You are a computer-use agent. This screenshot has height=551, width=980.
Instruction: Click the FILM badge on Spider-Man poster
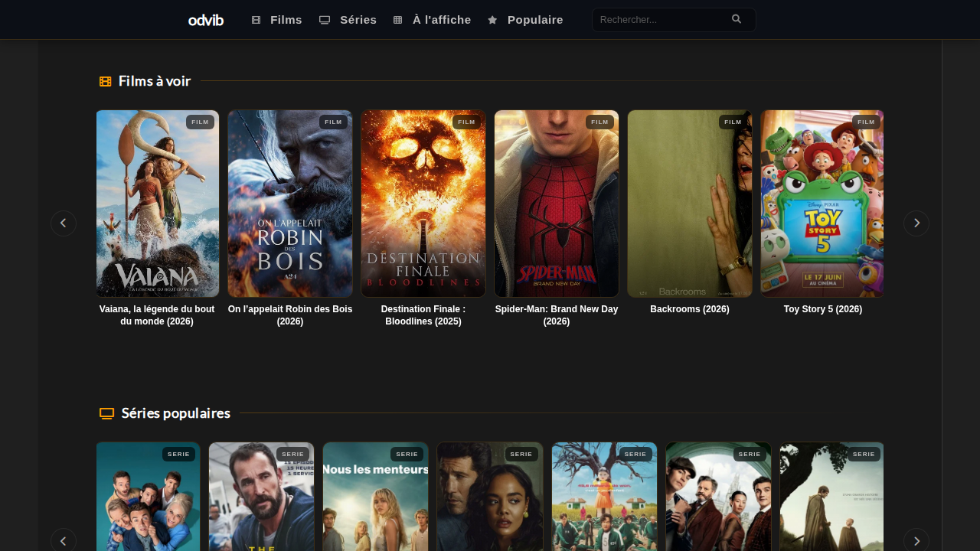click(x=599, y=122)
